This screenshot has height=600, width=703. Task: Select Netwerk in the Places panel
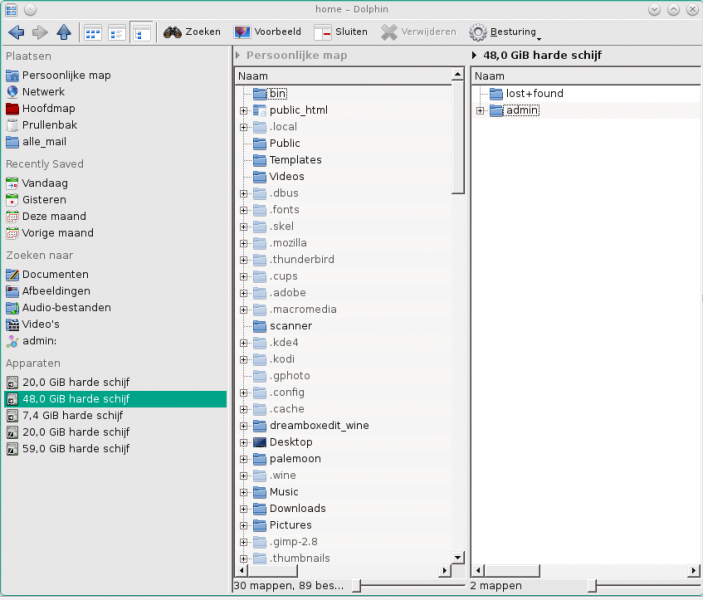click(x=43, y=92)
